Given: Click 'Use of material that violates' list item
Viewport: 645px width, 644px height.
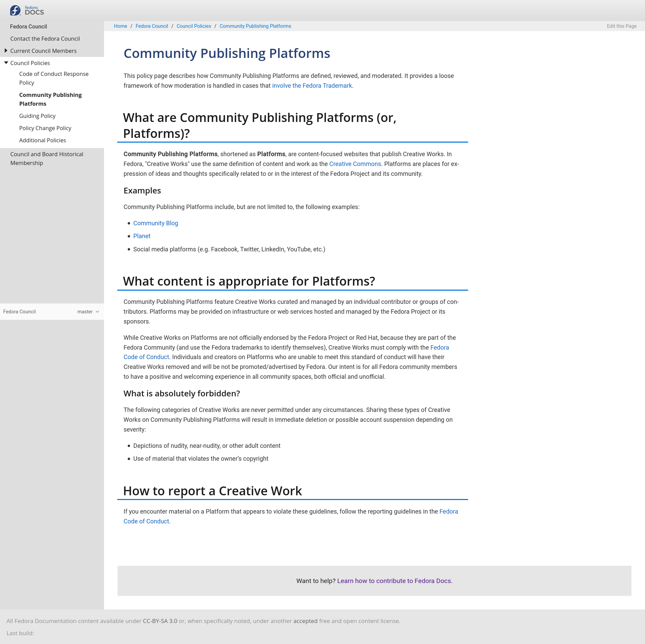Looking at the screenshot, I should (x=201, y=459).
